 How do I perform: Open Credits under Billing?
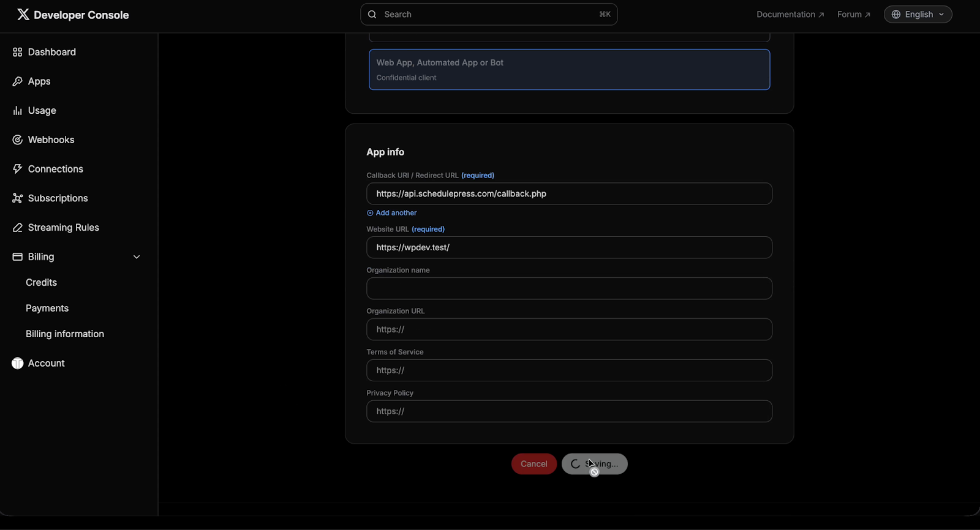[x=41, y=283]
